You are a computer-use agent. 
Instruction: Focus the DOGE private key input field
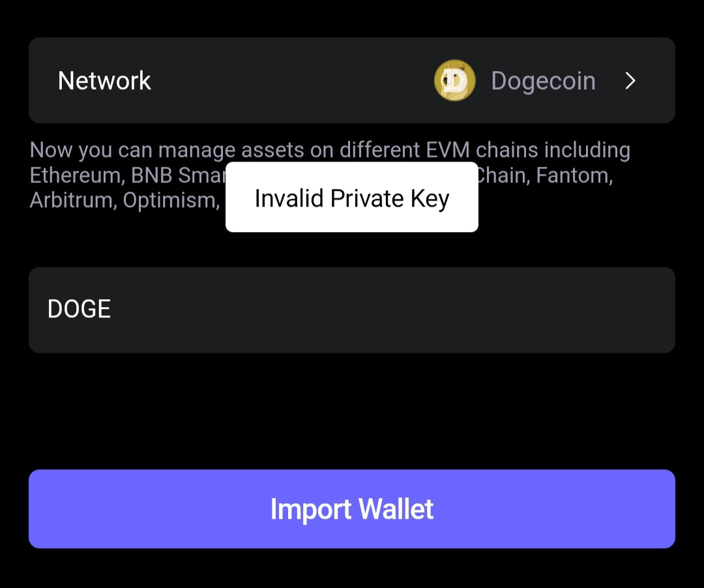click(352, 310)
